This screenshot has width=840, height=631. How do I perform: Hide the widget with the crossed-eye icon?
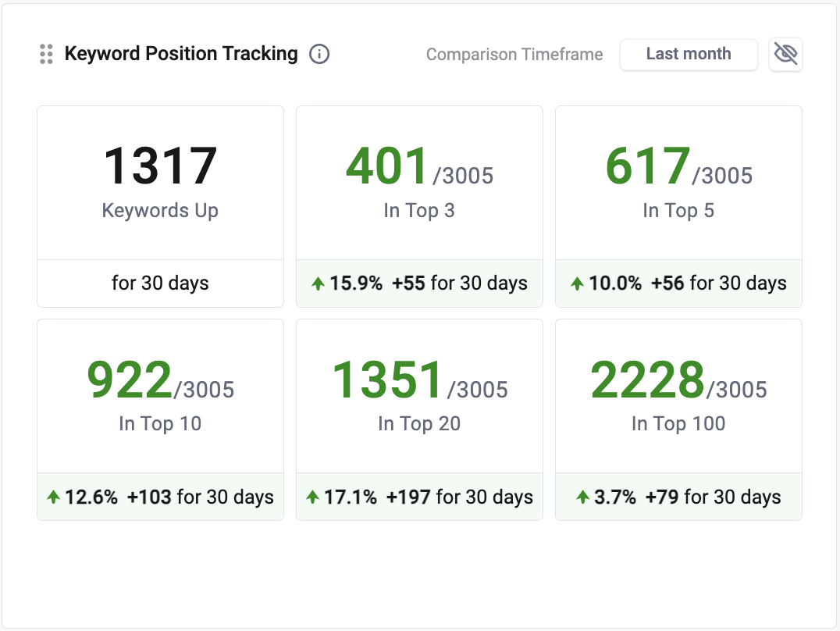[785, 54]
